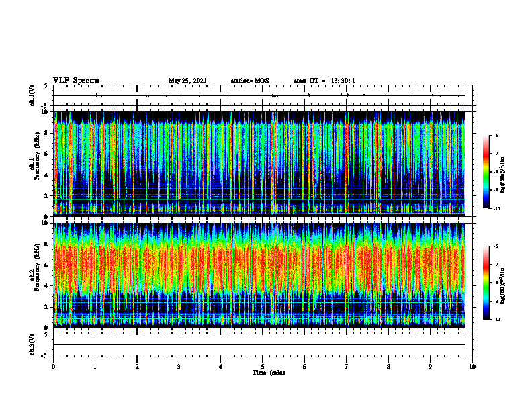
Task: Select the date text "May 25, 2021"
Action: (187, 81)
